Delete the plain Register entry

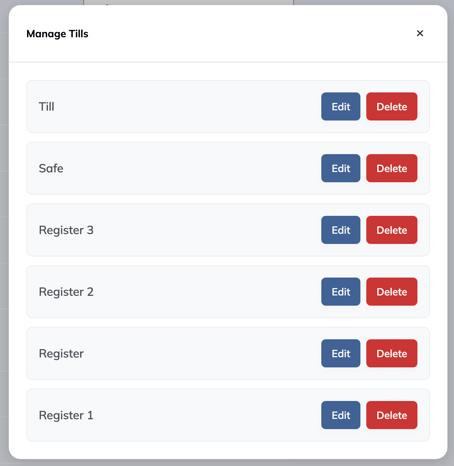pos(392,353)
